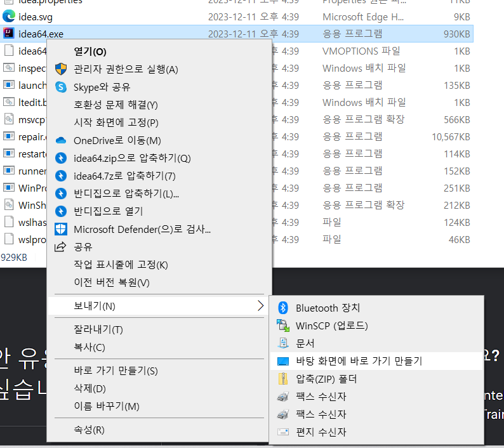Click the 566KB size cell

(457, 119)
